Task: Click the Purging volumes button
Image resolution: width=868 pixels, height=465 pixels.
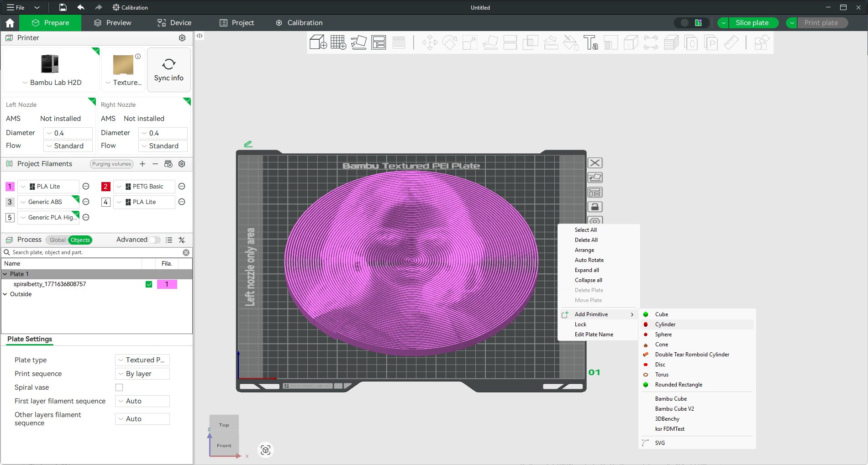Action: pyautogui.click(x=111, y=164)
